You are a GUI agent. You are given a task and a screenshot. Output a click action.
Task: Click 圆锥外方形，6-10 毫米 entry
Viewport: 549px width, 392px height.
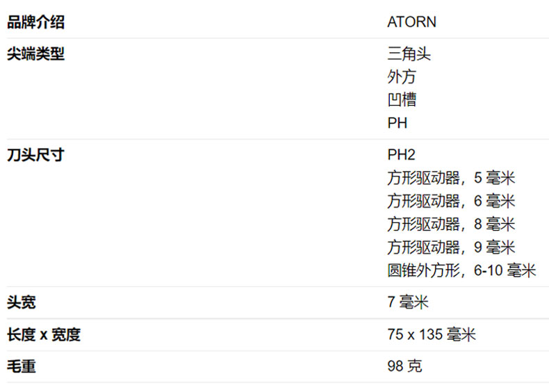pos(461,270)
